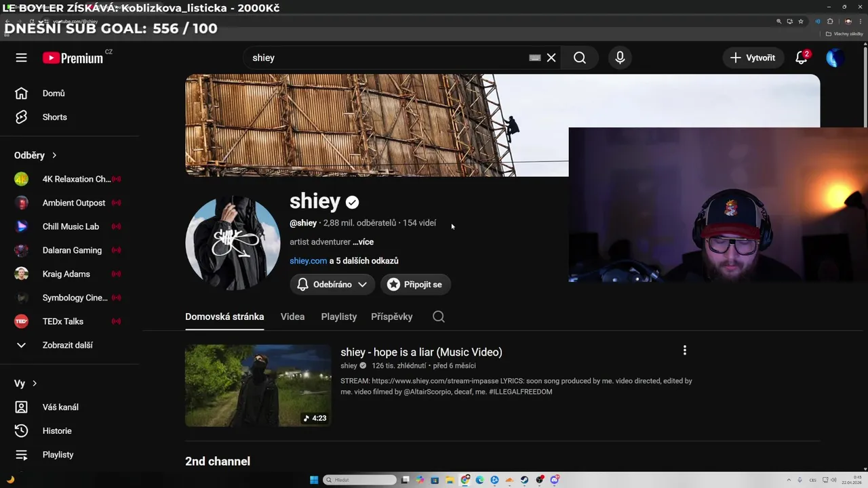The width and height of the screenshot is (868, 488).
Task: Click the @shiey handle text
Action: [303, 223]
